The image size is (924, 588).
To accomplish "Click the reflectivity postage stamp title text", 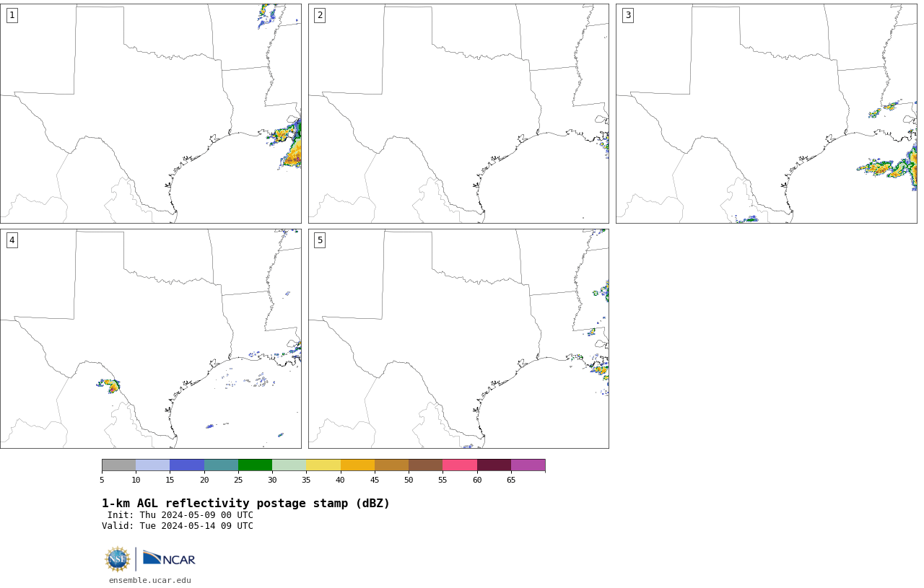I will click(245, 504).
